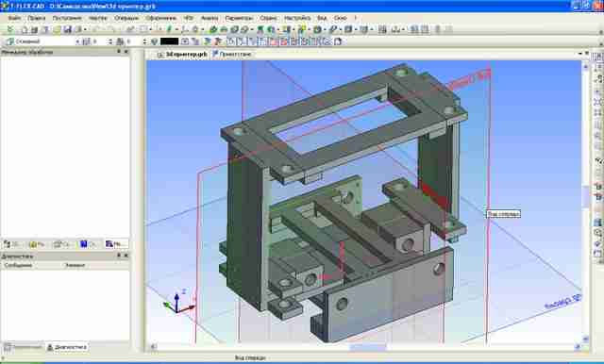Open the Окно menu
Screen dimensions: 604x364
[x=340, y=18]
